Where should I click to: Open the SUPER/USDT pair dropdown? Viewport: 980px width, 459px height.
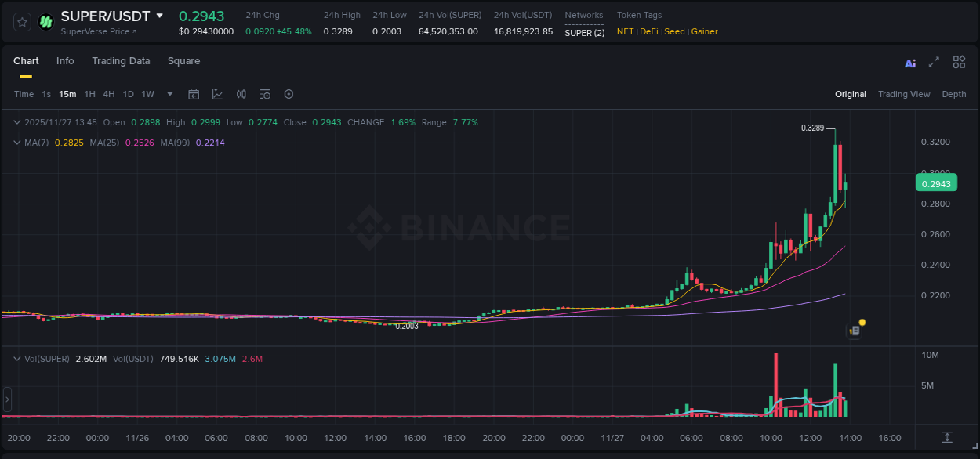coord(162,15)
